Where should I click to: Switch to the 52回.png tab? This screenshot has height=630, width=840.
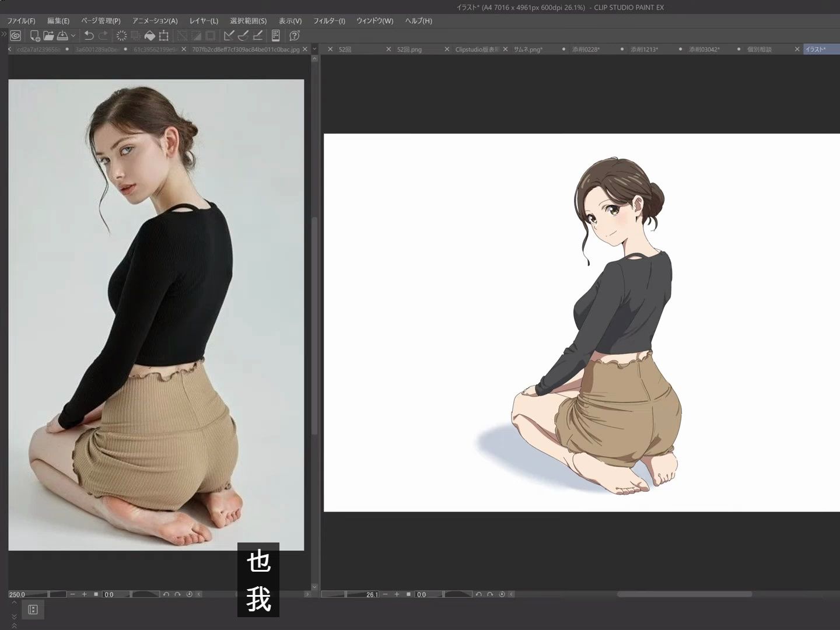click(409, 50)
